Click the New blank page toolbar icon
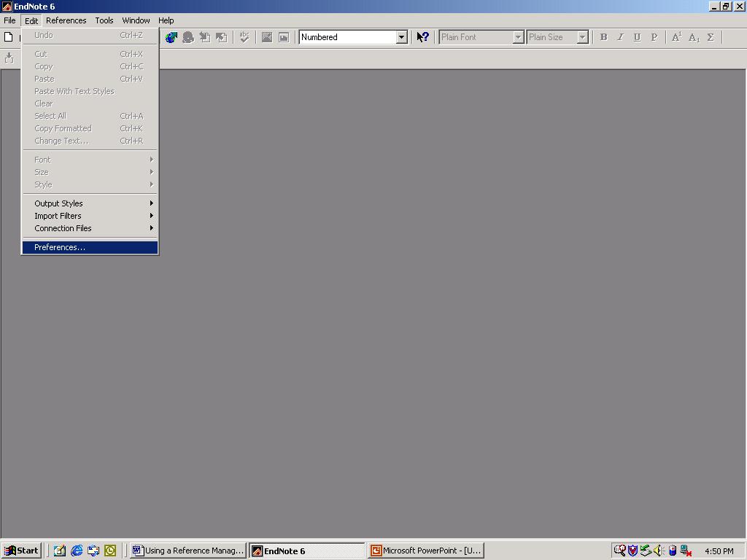747x560 pixels. (x=9, y=37)
